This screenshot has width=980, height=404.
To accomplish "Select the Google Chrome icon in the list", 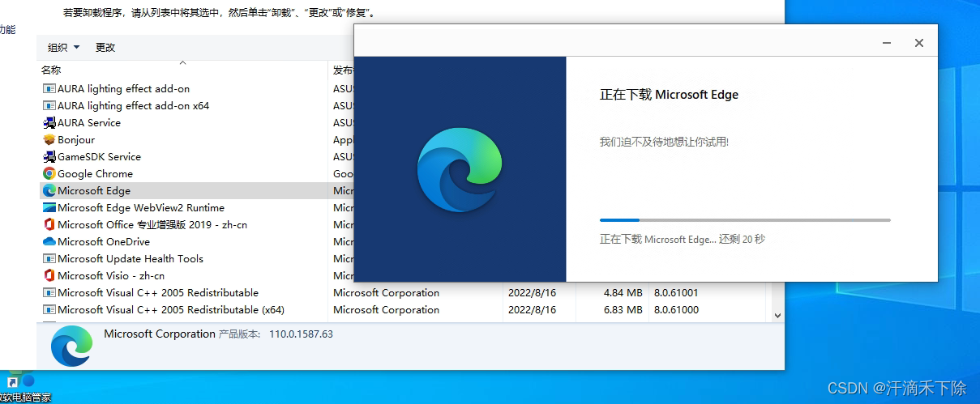I will (49, 174).
